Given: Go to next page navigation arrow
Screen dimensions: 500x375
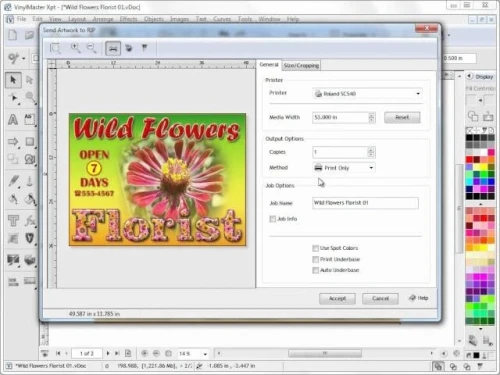Looking at the screenshot, I should 108,353.
